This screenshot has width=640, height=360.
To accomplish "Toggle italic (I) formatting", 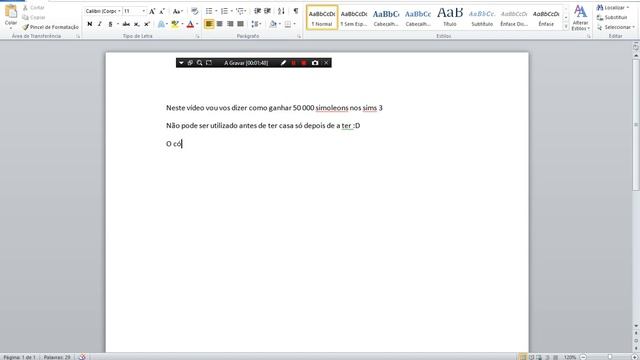I will pos(100,24).
